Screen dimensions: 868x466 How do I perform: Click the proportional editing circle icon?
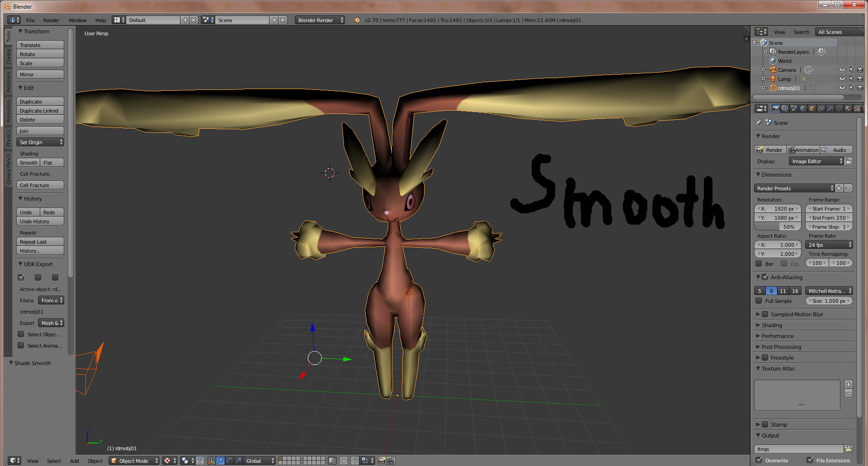click(x=344, y=461)
